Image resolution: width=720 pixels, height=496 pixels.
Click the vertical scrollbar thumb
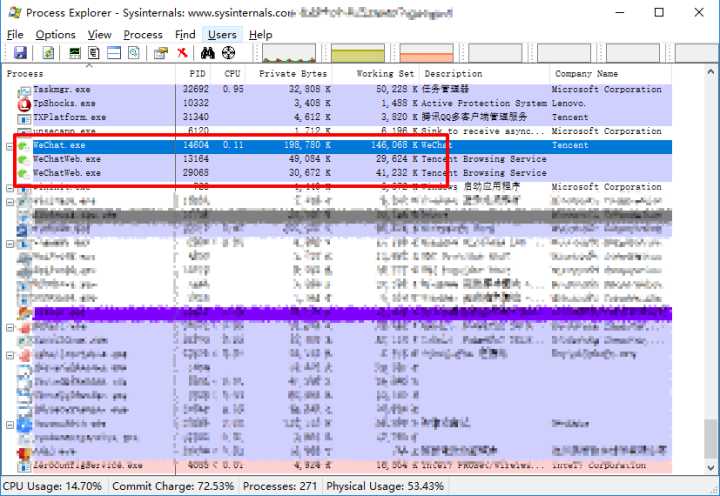coord(711,440)
